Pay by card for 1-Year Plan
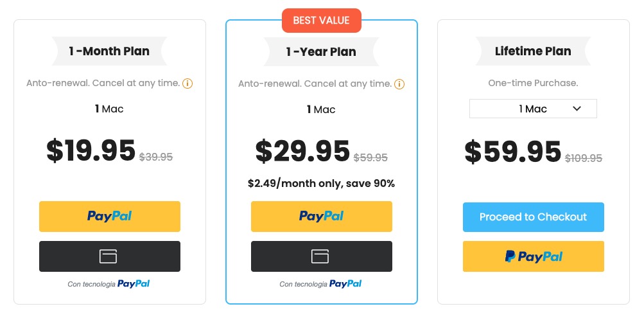 pyautogui.click(x=321, y=256)
